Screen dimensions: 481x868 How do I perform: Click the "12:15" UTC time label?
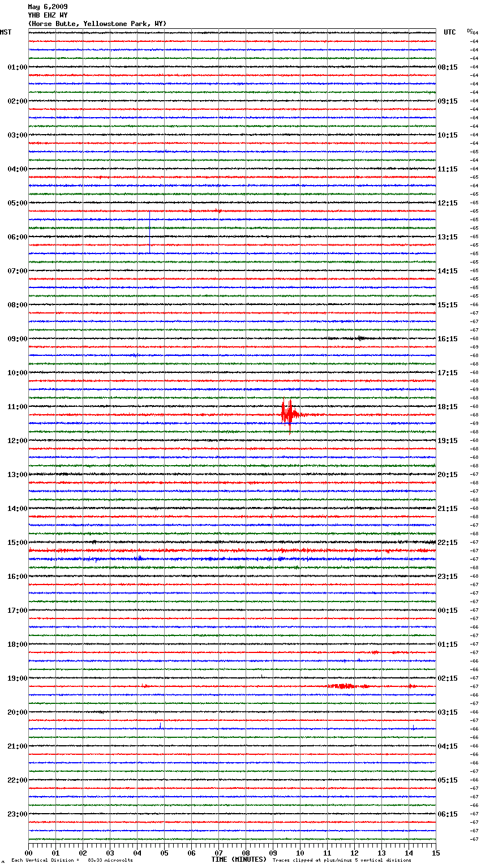pos(448,203)
